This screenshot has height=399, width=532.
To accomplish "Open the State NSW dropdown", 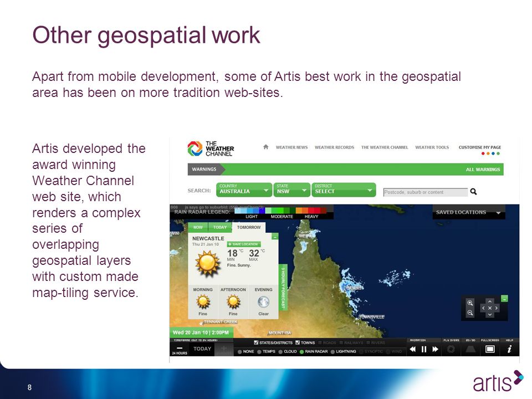I will 292,190.
